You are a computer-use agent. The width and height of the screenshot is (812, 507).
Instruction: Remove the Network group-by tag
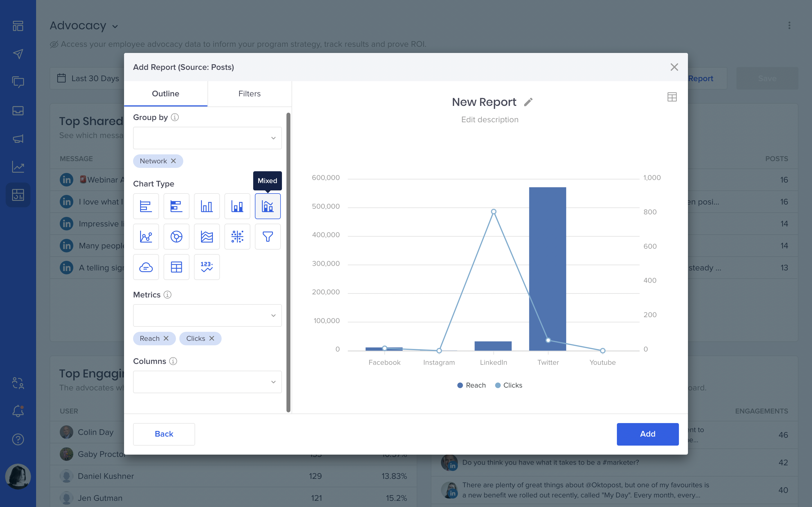[x=173, y=161]
